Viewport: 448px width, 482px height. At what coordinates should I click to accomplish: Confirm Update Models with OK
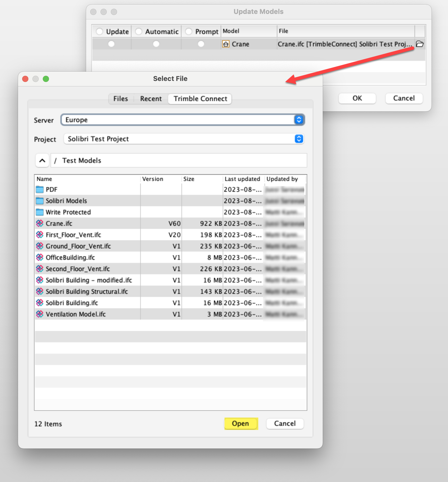(x=357, y=98)
